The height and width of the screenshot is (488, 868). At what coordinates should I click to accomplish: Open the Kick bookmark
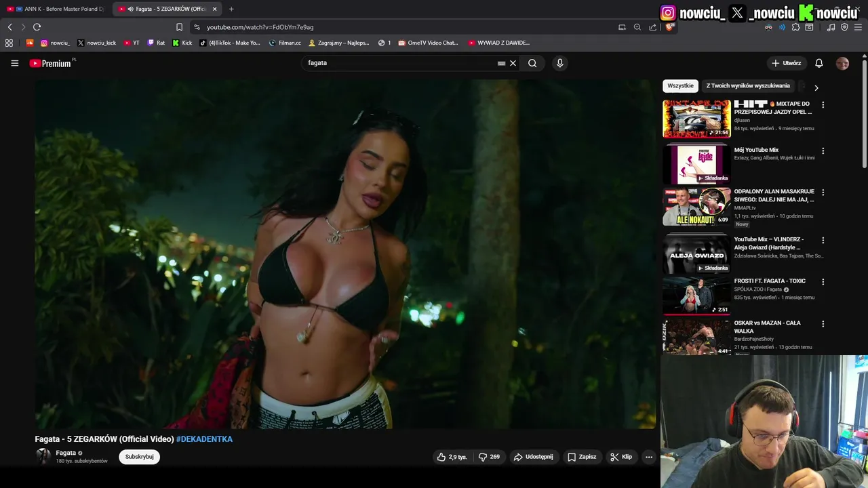coord(182,43)
